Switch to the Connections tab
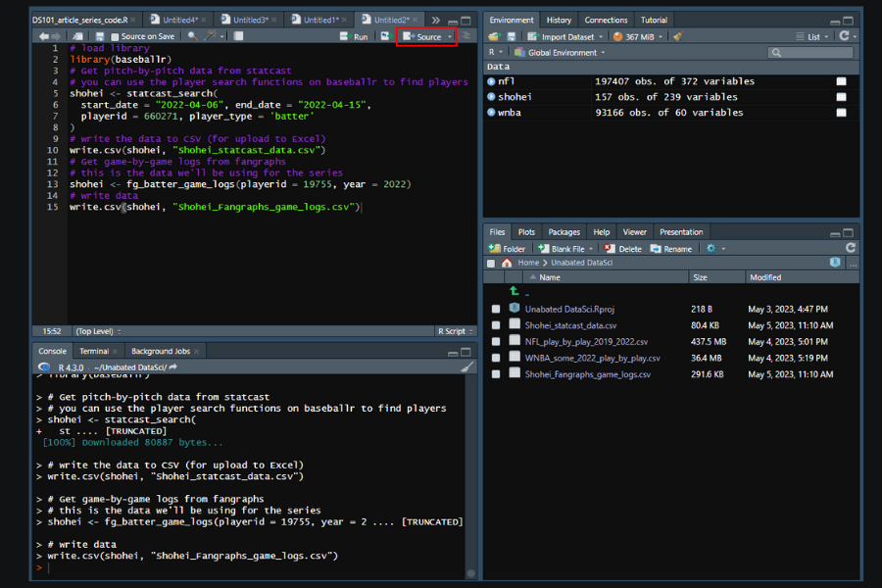 606,20
